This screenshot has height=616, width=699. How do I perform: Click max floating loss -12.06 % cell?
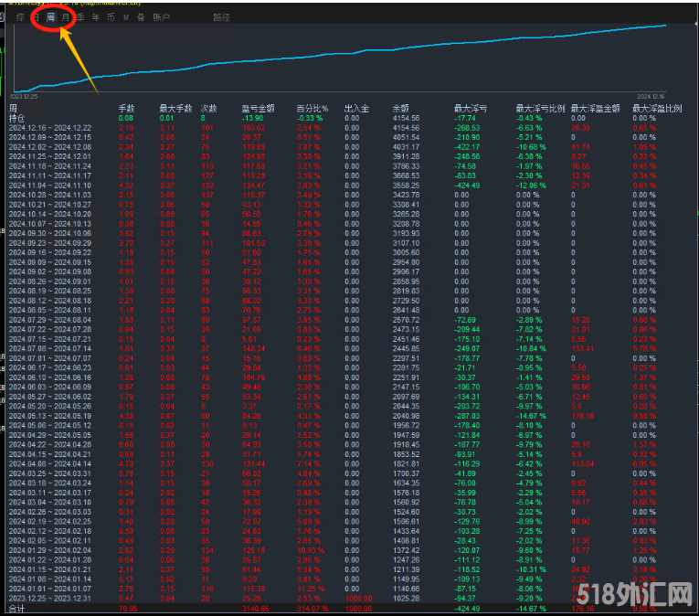tap(531, 186)
